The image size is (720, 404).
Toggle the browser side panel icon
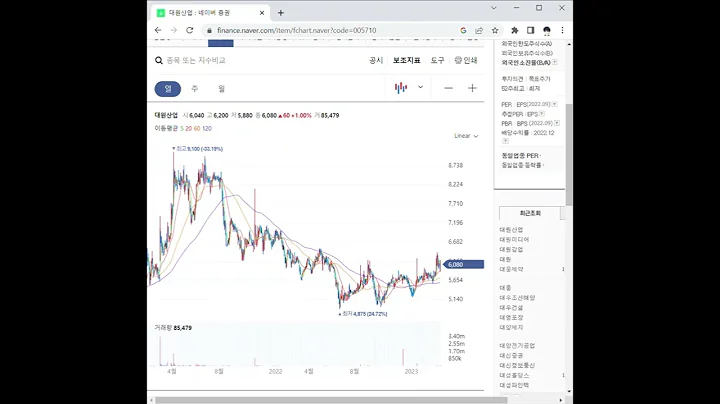530,30
